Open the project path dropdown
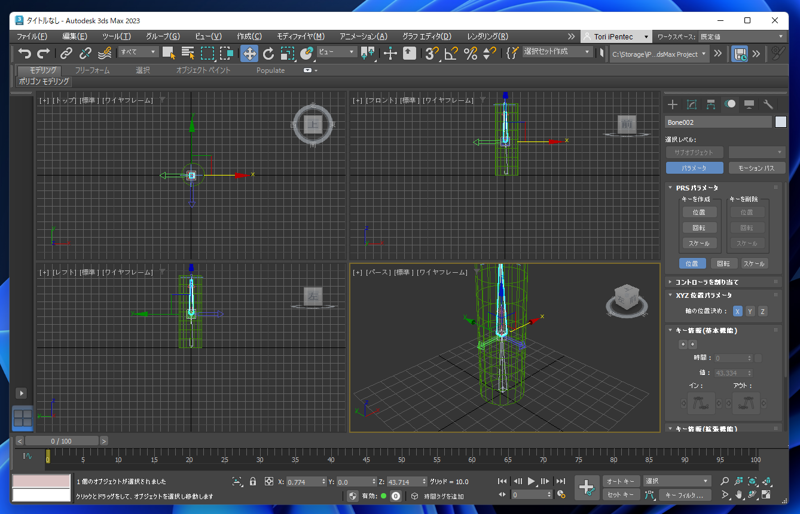Screen dimensions: 800x514 tap(659, 54)
